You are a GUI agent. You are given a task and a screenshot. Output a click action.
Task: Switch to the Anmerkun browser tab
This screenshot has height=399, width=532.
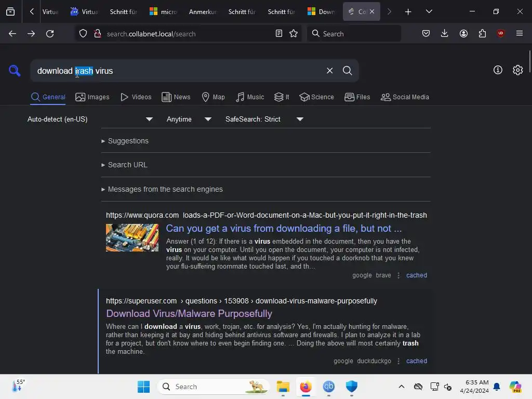click(x=203, y=12)
